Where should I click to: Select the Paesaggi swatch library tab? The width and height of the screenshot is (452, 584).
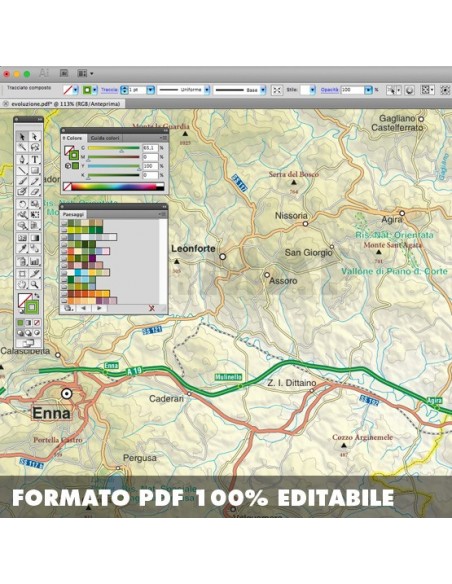[73, 214]
